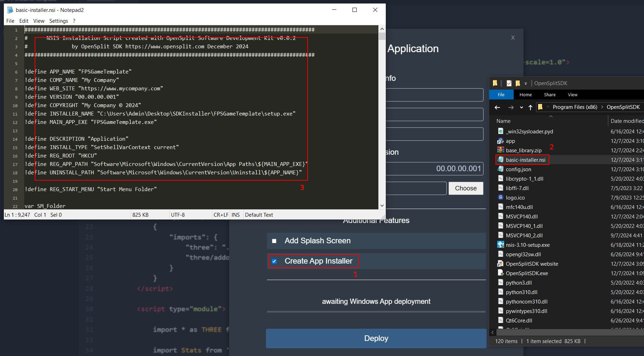Screen dimensions: 644x356
Task: Select the logo.ico file icon
Action: pyautogui.click(x=501, y=197)
